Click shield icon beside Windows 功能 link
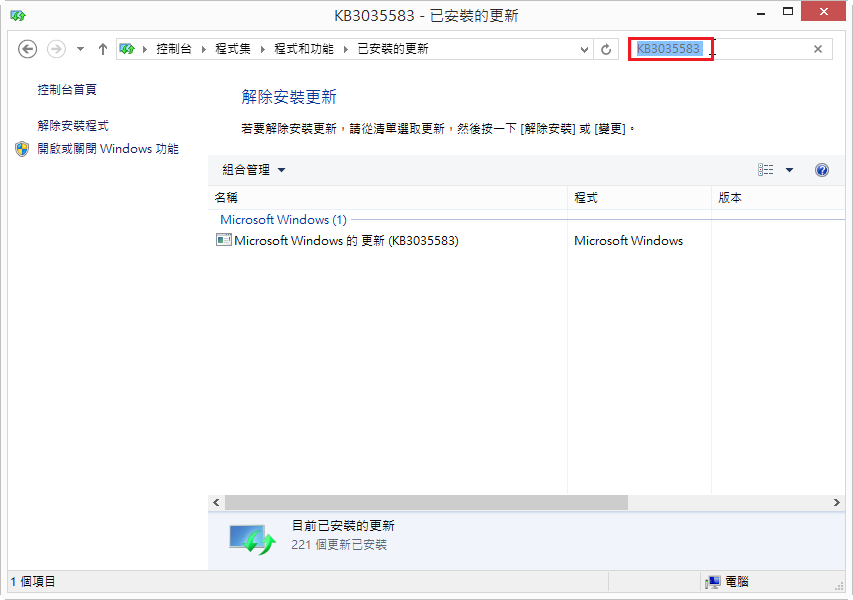Image resolution: width=853 pixels, height=600 pixels. 22,149
